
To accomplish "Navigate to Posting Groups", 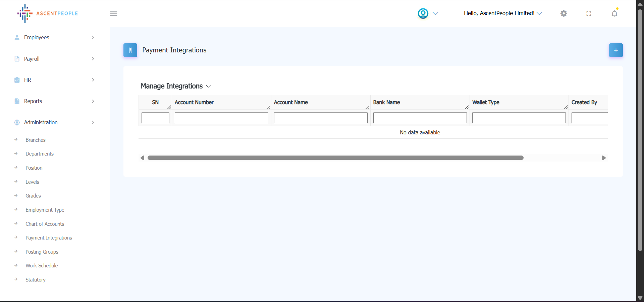I will click(x=42, y=252).
